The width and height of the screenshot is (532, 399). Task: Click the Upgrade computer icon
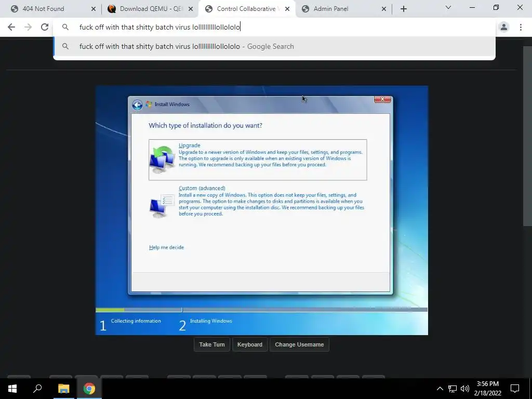pos(162,159)
